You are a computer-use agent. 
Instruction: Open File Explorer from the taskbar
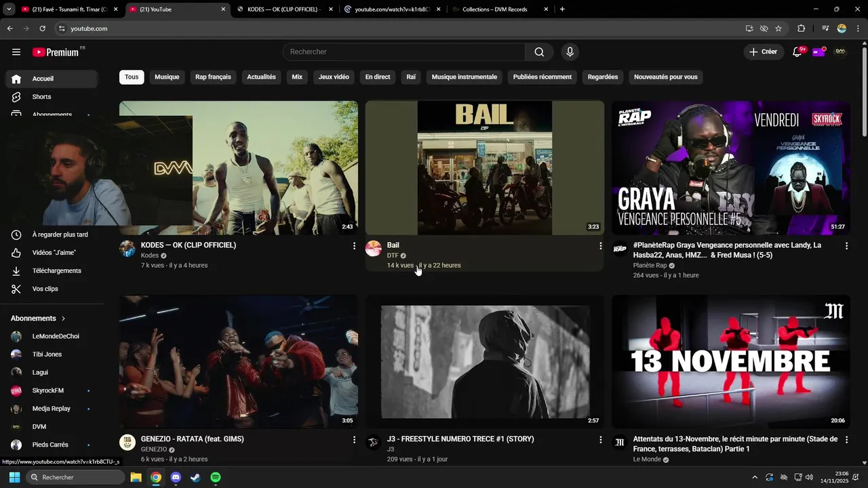(136, 477)
